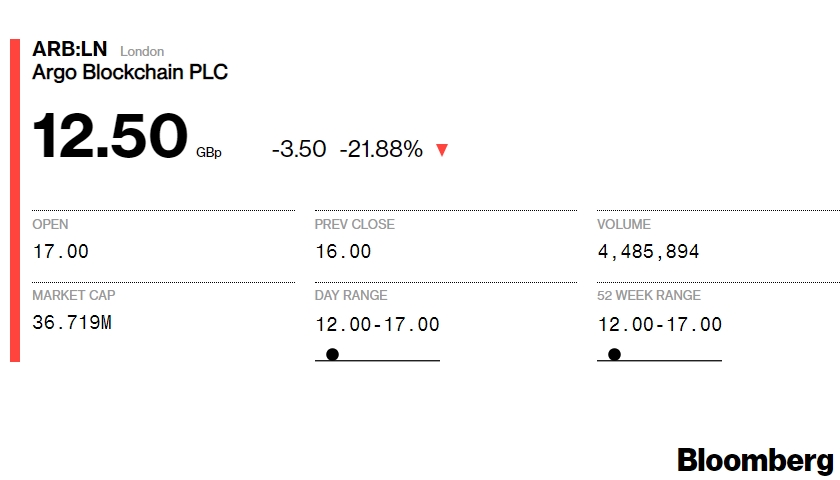Click the Bloomberg logo

[755, 461]
